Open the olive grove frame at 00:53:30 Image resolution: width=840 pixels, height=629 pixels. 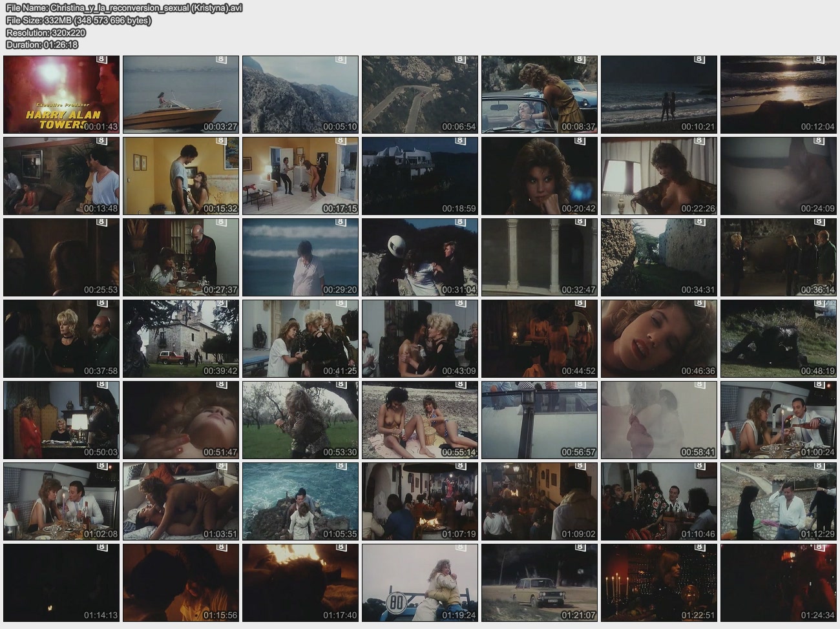point(300,420)
